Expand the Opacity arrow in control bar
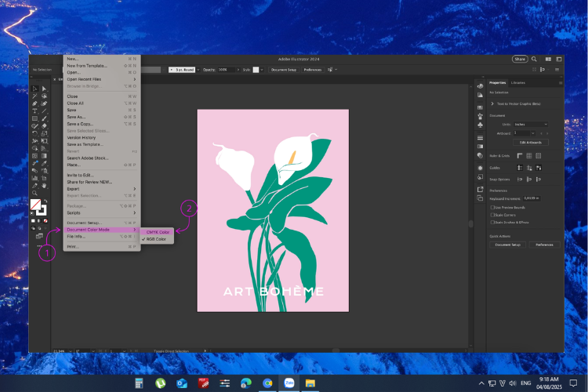Image resolution: width=588 pixels, height=392 pixels. click(x=238, y=70)
